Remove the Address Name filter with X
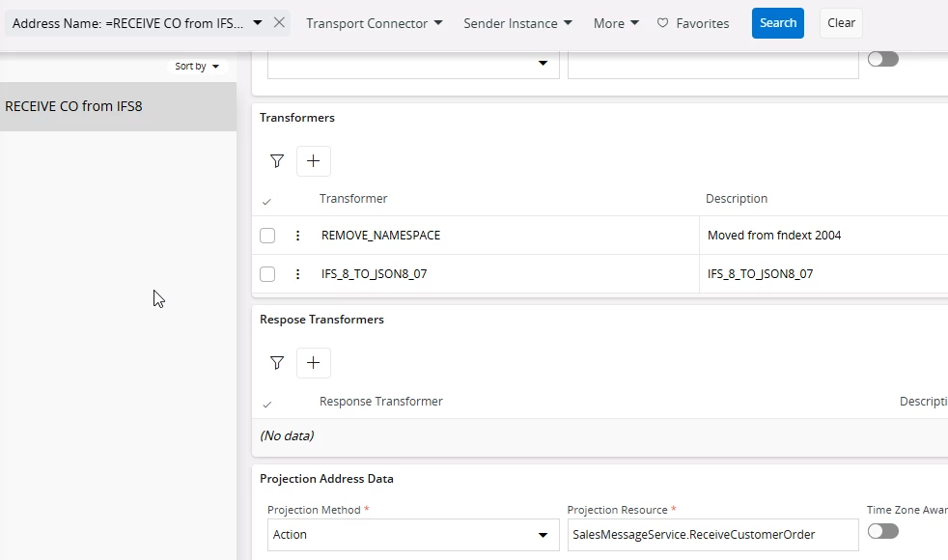 [x=279, y=22]
